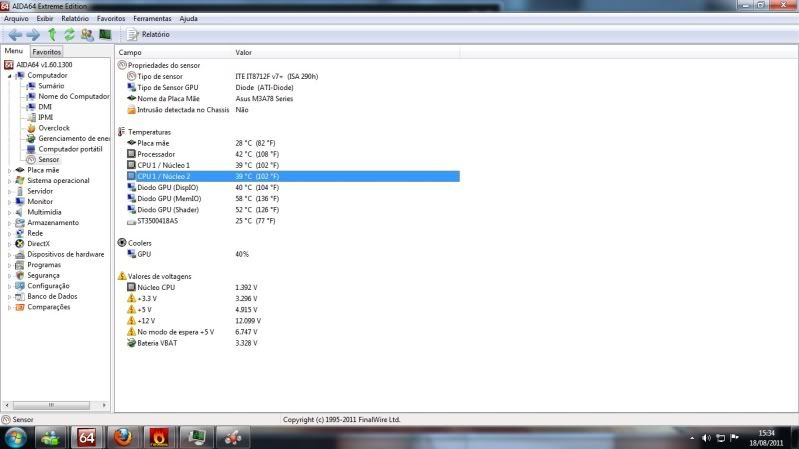
Task: Click the Forward arrow toolbar icon
Action: click(33, 34)
